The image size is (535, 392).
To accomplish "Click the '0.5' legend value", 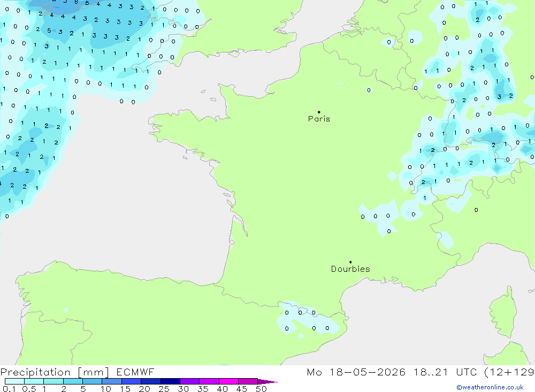I will 29,389.
